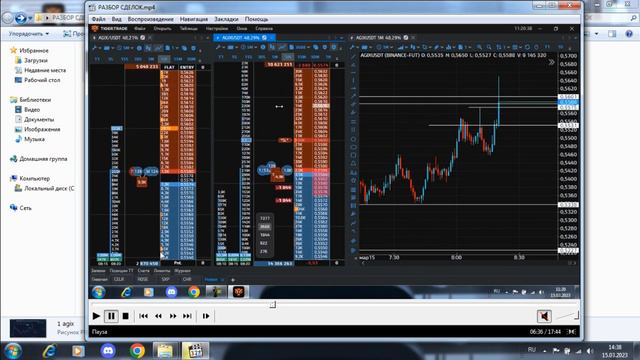Switch to the Журнал bottom tab

182,271
